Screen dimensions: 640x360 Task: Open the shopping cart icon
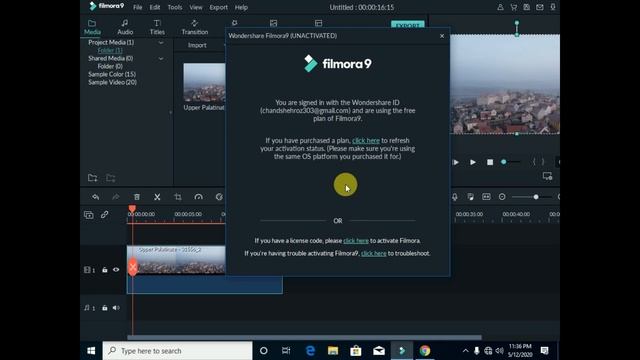tap(513, 7)
